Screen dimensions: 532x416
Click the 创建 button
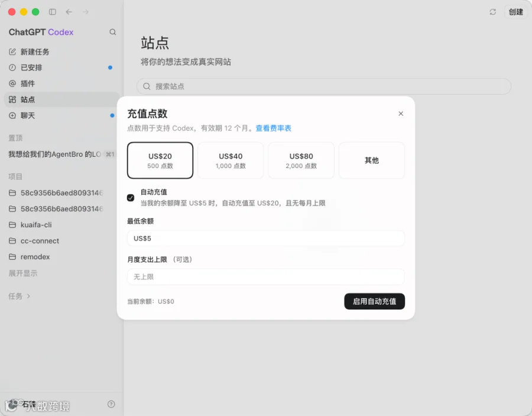click(x=515, y=12)
